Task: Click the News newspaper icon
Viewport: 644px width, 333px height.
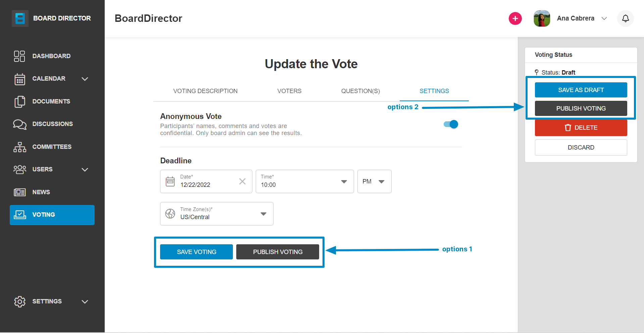Action: tap(19, 192)
